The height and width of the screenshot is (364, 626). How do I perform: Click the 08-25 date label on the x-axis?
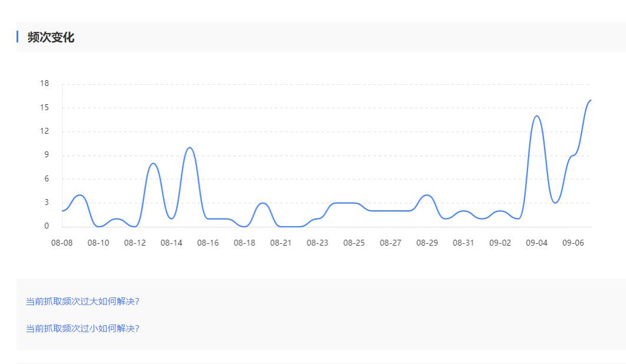(x=354, y=243)
